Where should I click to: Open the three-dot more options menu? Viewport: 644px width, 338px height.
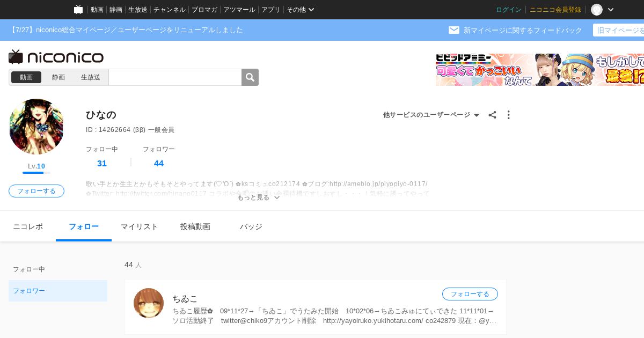508,115
